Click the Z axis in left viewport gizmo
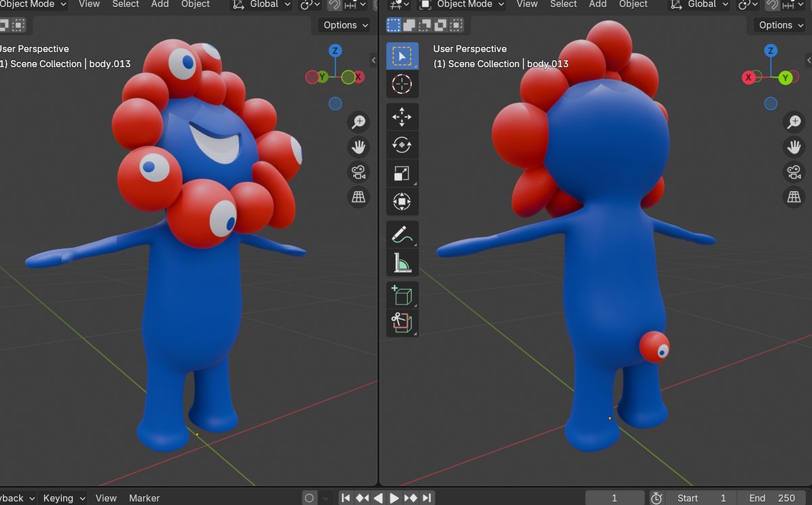 pos(335,51)
